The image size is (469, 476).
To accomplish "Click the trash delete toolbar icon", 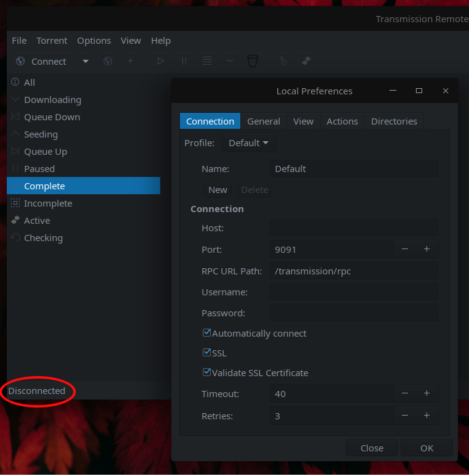I will [x=253, y=61].
